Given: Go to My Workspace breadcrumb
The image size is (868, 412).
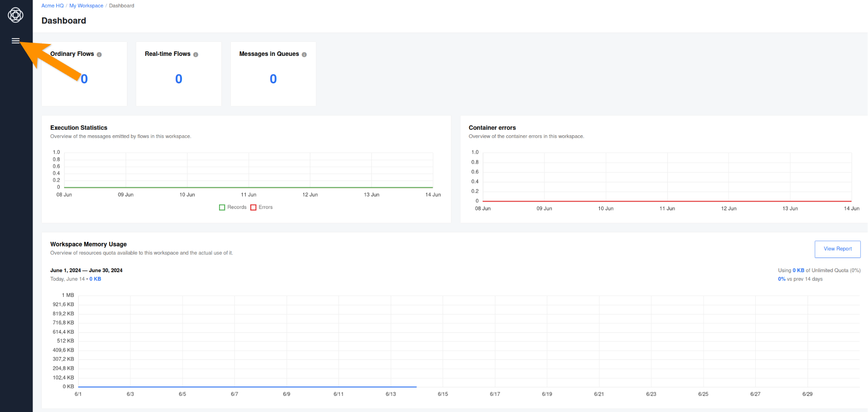Looking at the screenshot, I should [86, 5].
